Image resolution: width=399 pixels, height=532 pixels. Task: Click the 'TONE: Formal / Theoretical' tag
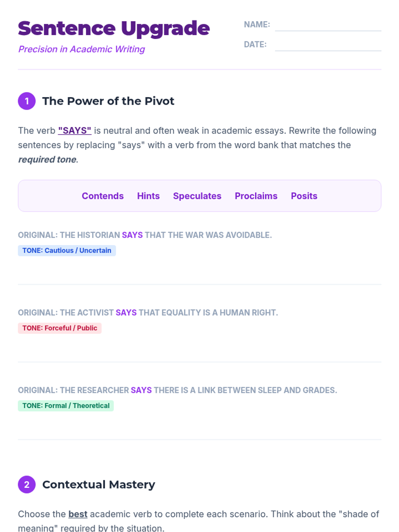tap(66, 406)
